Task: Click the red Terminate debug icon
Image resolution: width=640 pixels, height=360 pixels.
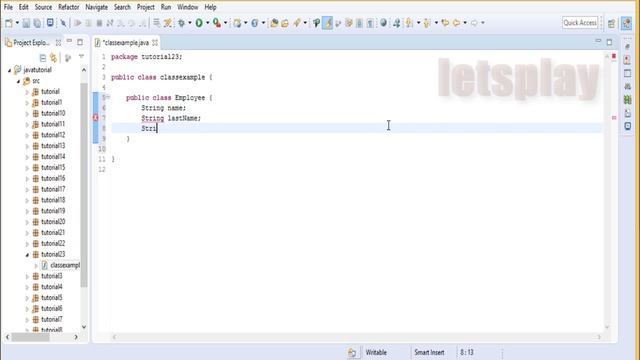Action: click(x=99, y=23)
